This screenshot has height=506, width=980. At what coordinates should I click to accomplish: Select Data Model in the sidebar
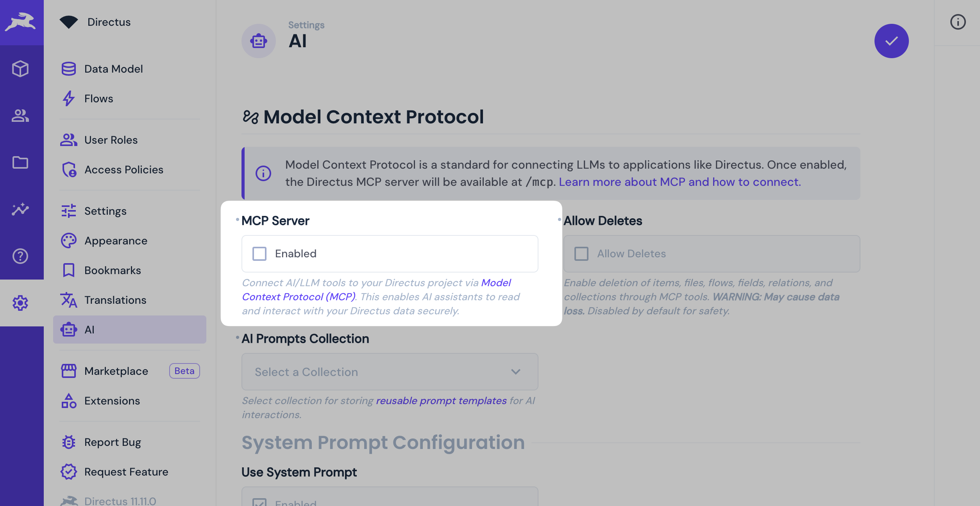(x=114, y=69)
